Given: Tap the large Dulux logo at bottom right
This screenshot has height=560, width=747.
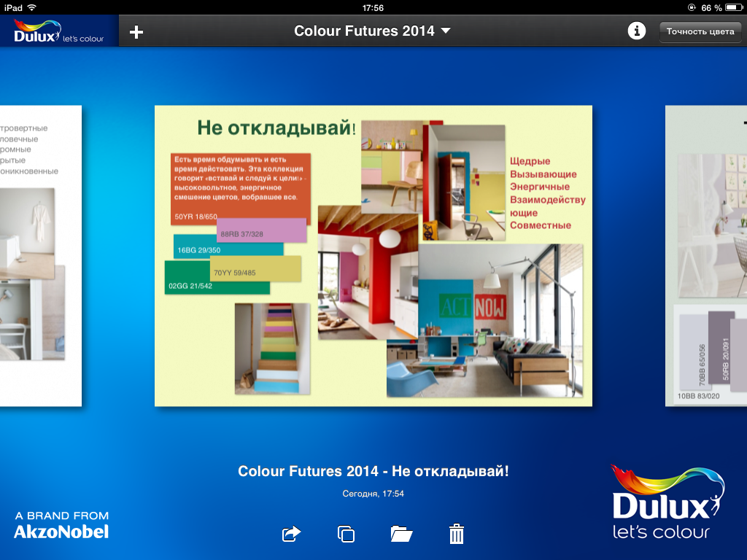Looking at the screenshot, I should (665, 503).
